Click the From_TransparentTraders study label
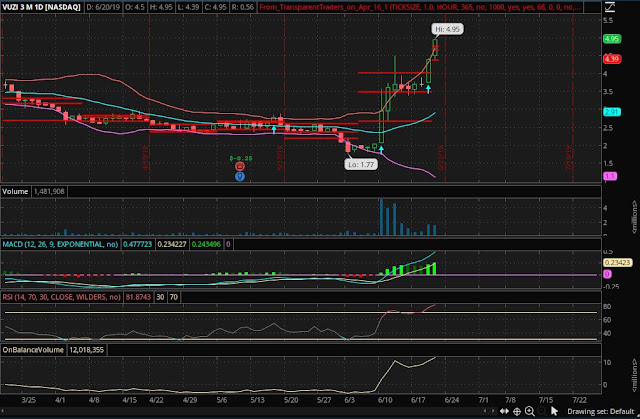The width and height of the screenshot is (640, 419). (x=420, y=7)
